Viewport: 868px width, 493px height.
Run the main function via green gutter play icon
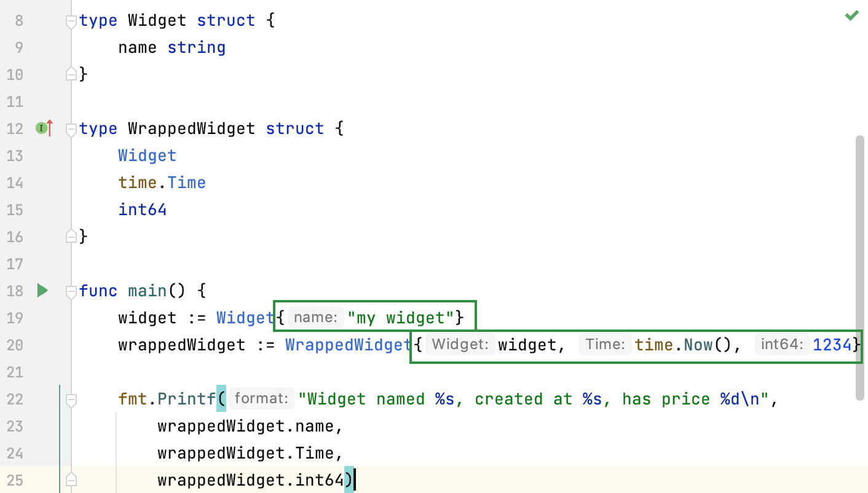point(42,291)
